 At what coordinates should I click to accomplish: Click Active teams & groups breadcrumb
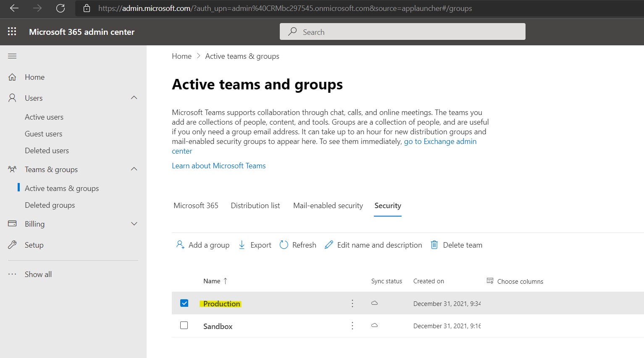(x=242, y=56)
